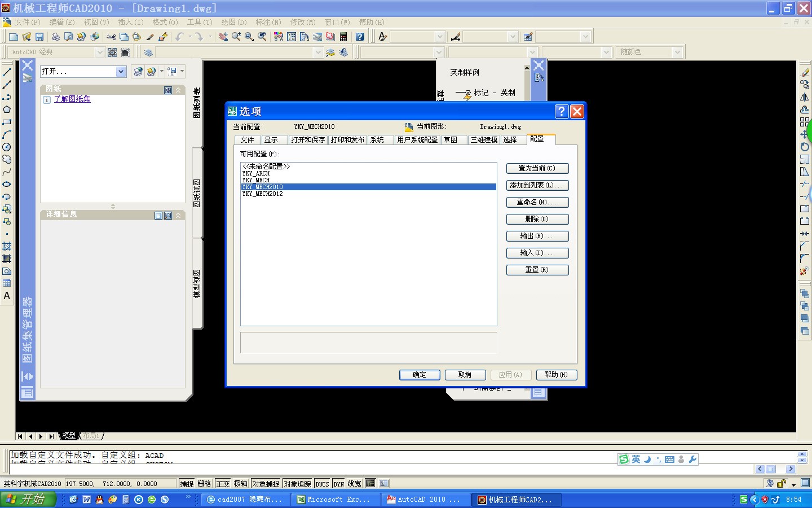Image resolution: width=812 pixels, height=508 pixels.
Task: Cut selection with the scissors icon
Action: [x=111, y=37]
